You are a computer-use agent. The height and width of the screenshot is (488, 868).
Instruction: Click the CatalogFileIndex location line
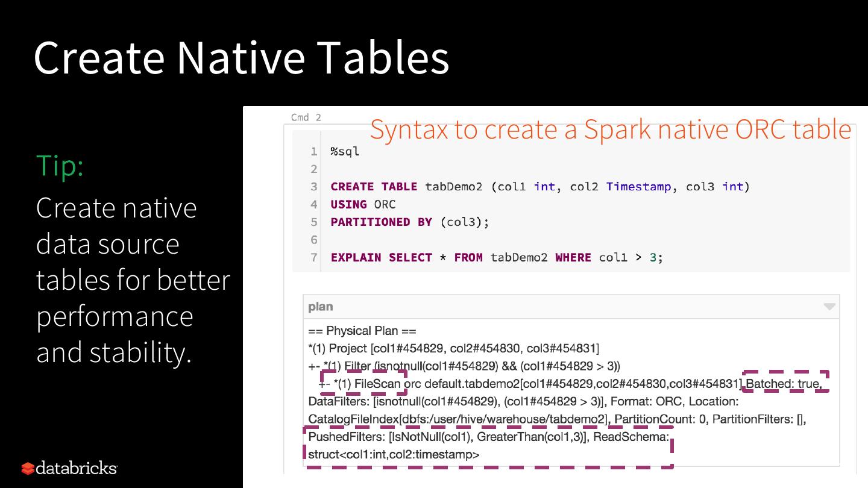(x=557, y=419)
